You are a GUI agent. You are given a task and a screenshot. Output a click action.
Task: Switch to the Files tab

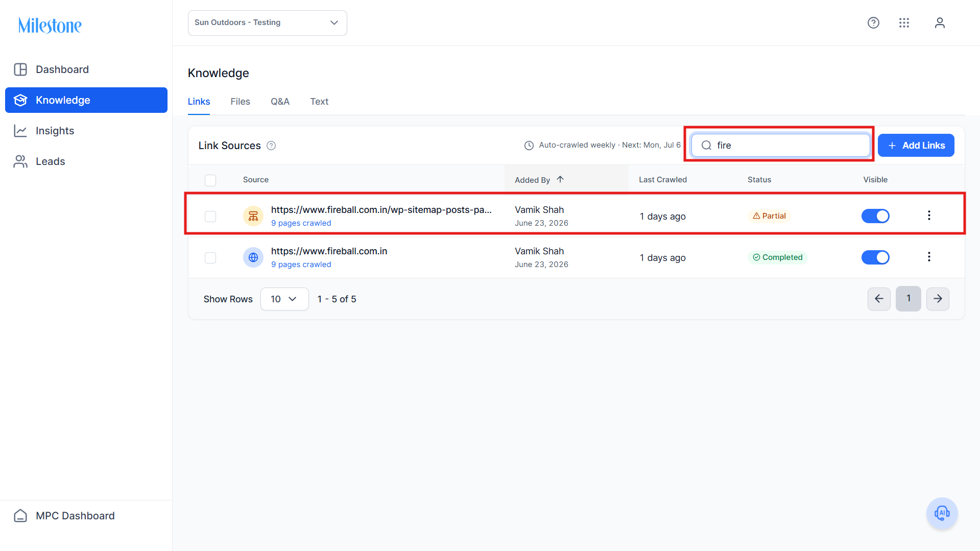(240, 102)
